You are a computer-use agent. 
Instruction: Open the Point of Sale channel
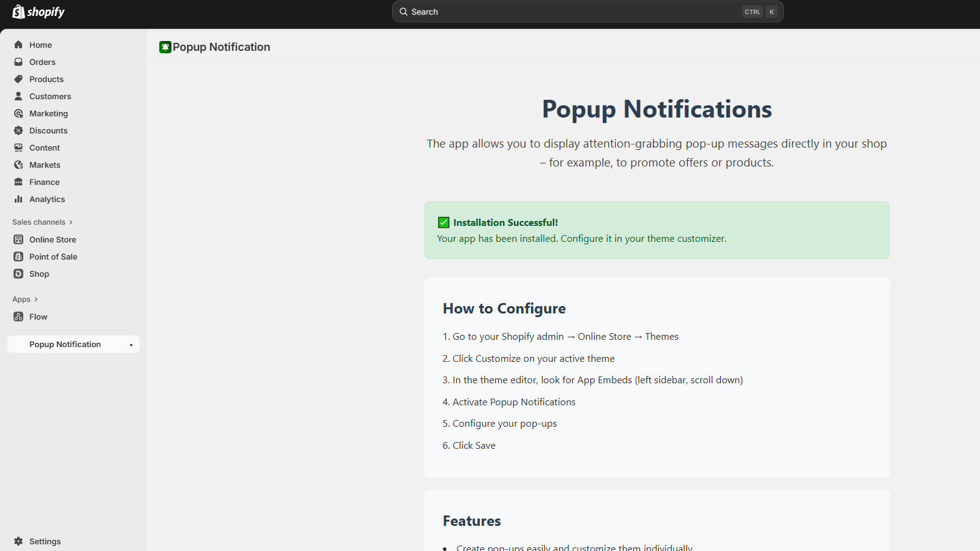(52, 257)
